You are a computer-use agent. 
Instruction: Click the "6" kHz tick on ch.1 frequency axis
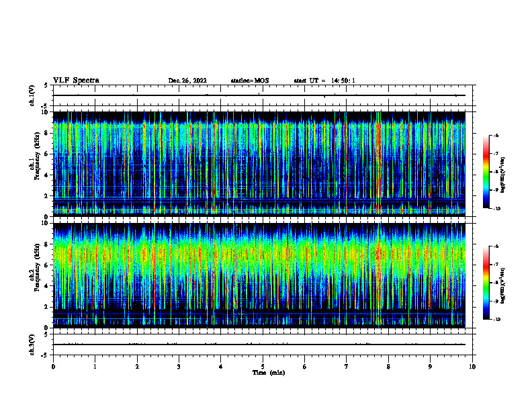47,154
